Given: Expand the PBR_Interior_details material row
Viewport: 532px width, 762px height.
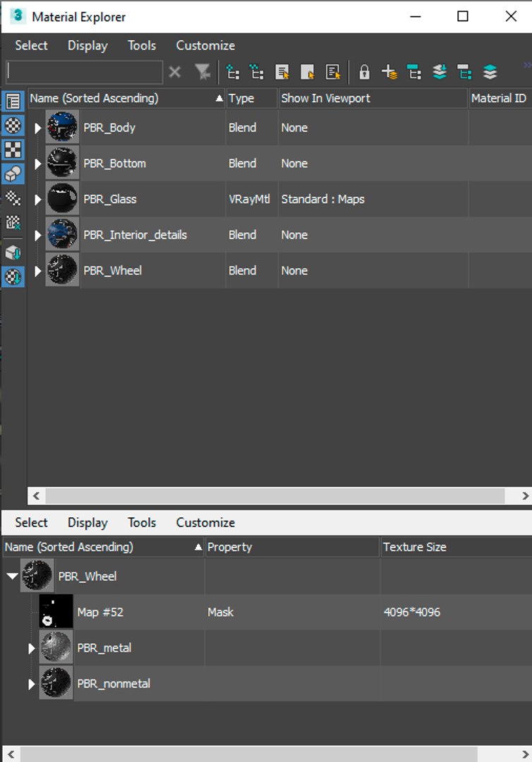Looking at the screenshot, I should [37, 235].
